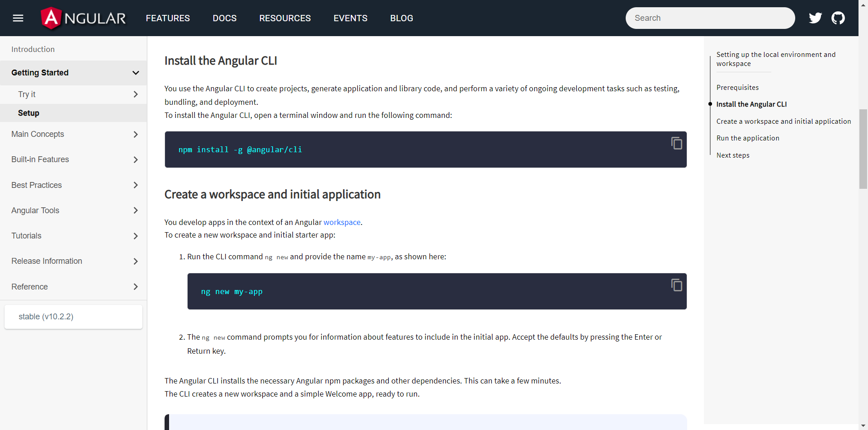
Task: Click the Install the Angular CLI heading
Action: click(221, 61)
